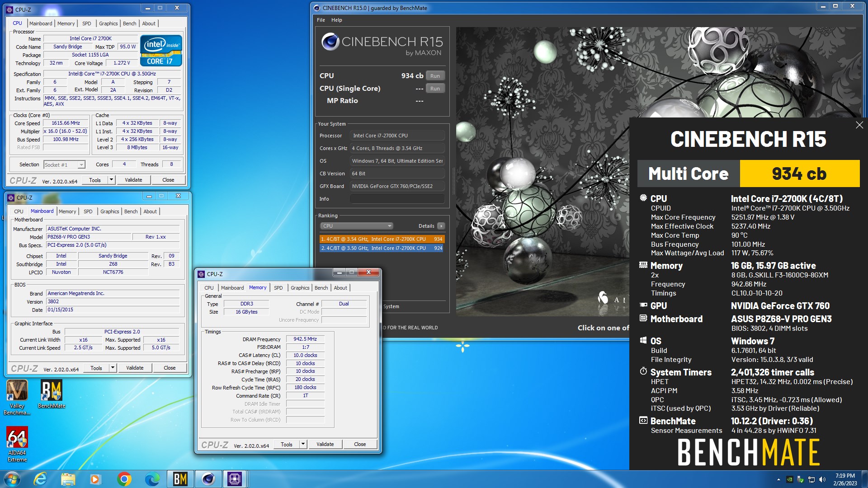Open CPU tab in CPU-Z Memory window
868x488 pixels.
pyautogui.click(x=209, y=288)
